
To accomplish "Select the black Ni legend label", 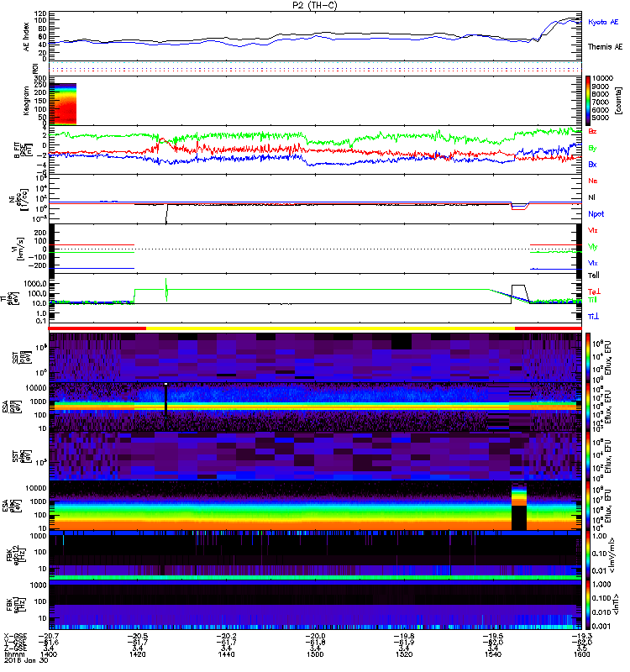I will tap(591, 197).
